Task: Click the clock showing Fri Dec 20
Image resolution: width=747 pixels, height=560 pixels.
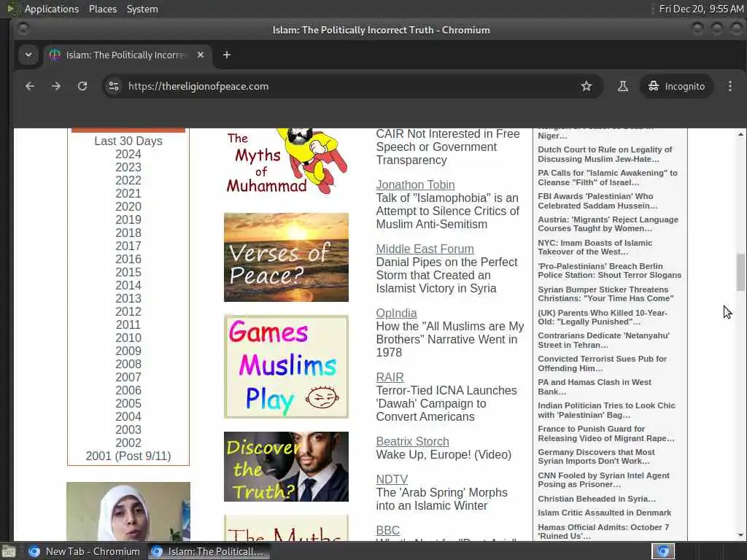Action: (x=701, y=9)
